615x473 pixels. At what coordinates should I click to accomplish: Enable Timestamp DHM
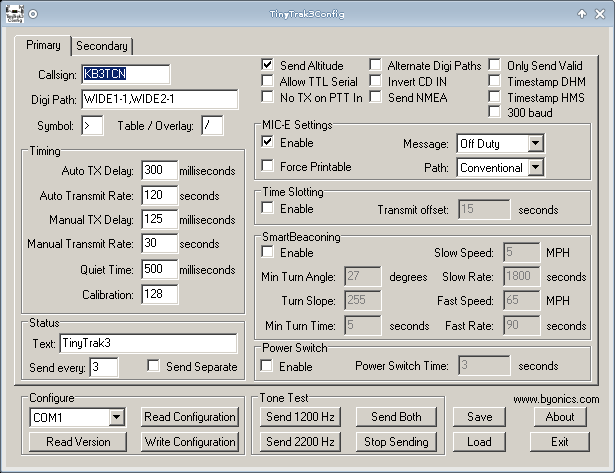pyautogui.click(x=495, y=81)
